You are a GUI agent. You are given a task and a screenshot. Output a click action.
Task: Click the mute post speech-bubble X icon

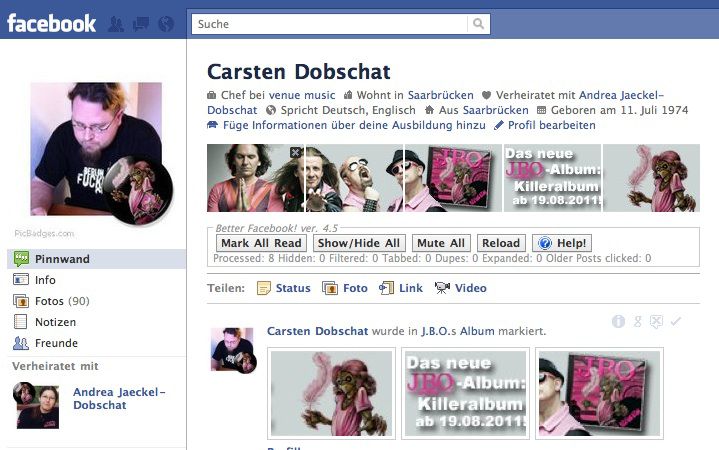click(x=656, y=322)
